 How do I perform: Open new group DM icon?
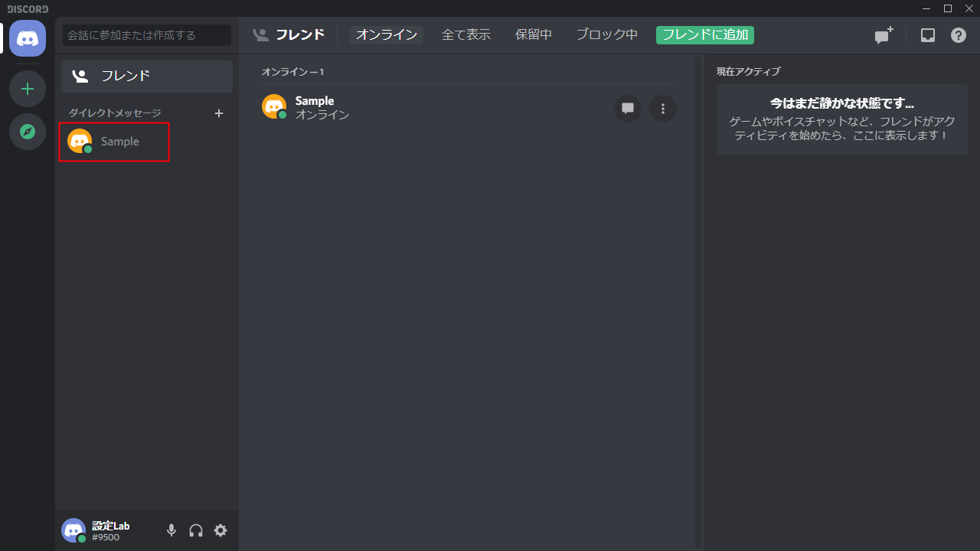pos(884,35)
